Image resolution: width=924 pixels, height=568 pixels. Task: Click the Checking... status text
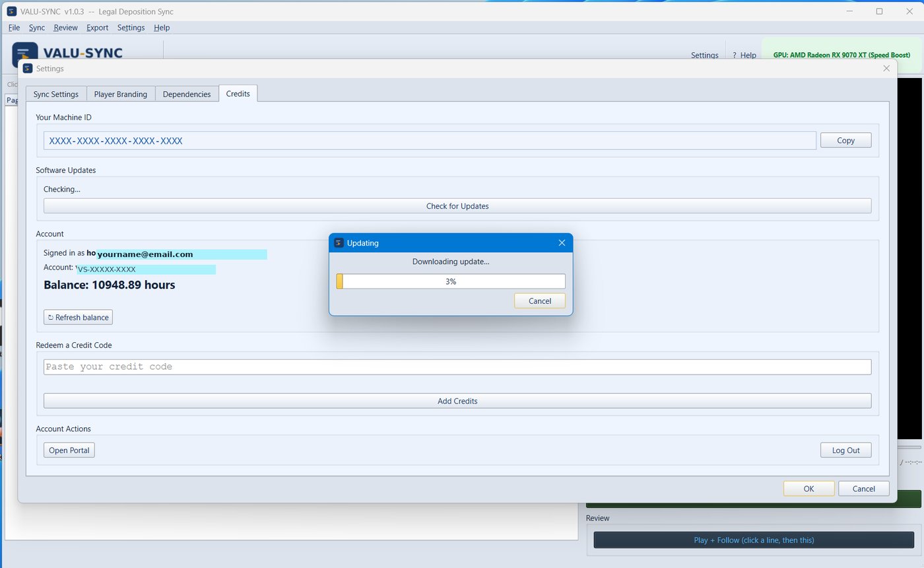click(62, 190)
